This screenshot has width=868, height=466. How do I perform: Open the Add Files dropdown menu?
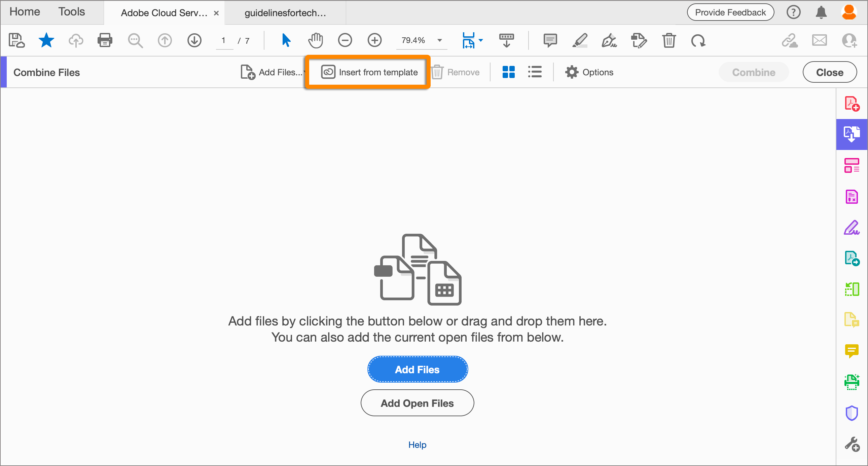(x=304, y=72)
